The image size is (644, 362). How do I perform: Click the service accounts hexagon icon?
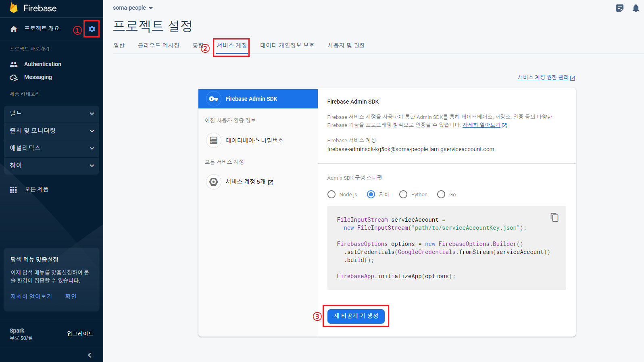[214, 182]
